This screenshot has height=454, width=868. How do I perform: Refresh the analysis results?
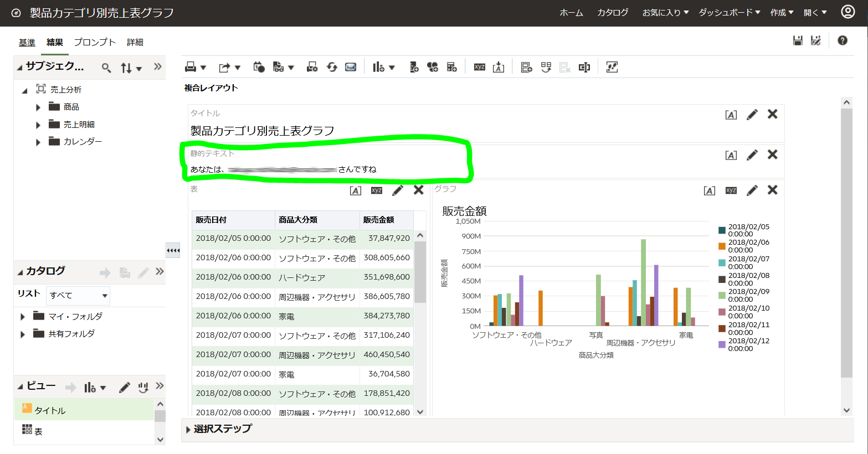tap(332, 66)
